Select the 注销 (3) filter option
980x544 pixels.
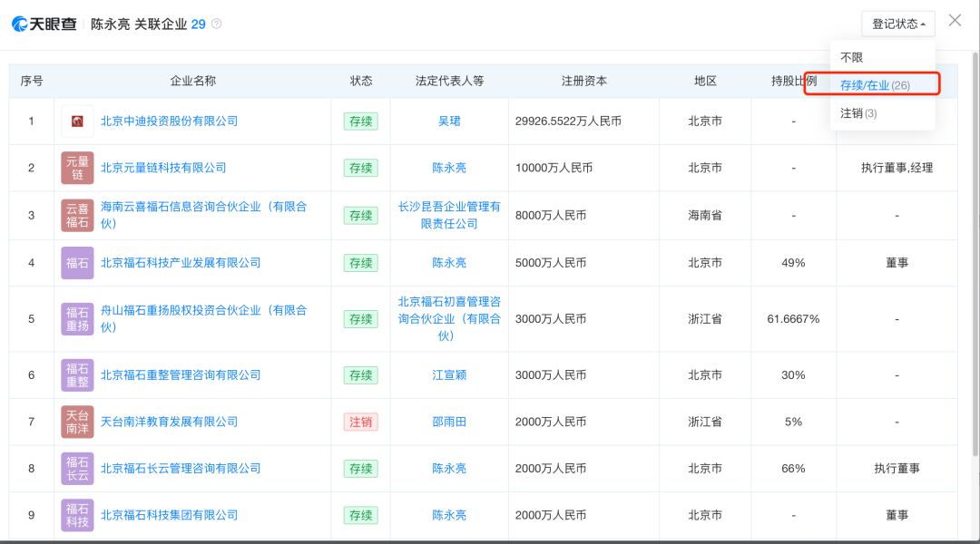click(857, 114)
